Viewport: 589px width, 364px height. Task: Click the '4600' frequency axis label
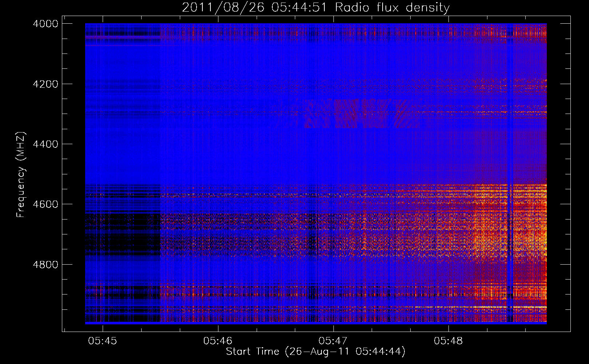tap(46, 204)
